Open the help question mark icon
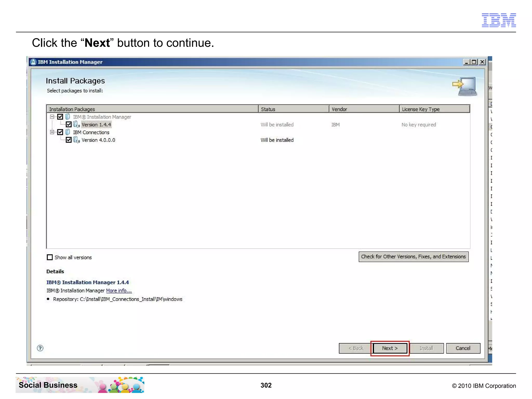The width and height of the screenshot is (532, 399). pyautogui.click(x=40, y=348)
